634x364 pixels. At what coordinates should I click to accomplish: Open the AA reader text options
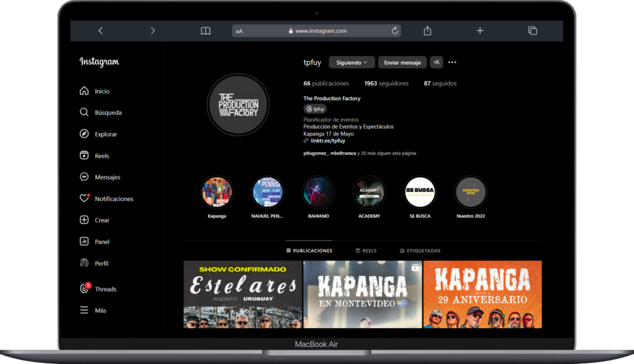(239, 31)
